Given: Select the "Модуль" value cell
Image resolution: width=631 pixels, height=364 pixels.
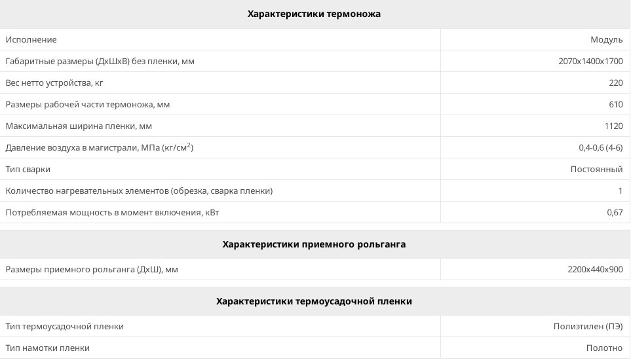Looking at the screenshot, I should tap(606, 40).
